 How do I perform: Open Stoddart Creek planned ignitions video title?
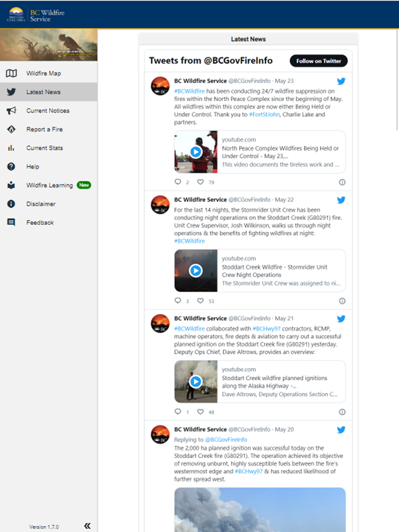pos(275,382)
